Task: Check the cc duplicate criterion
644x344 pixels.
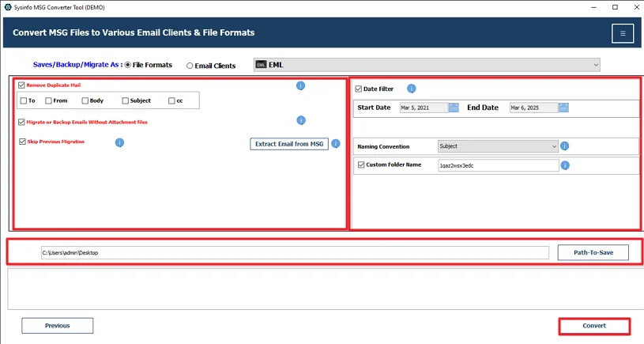Action: tap(171, 100)
